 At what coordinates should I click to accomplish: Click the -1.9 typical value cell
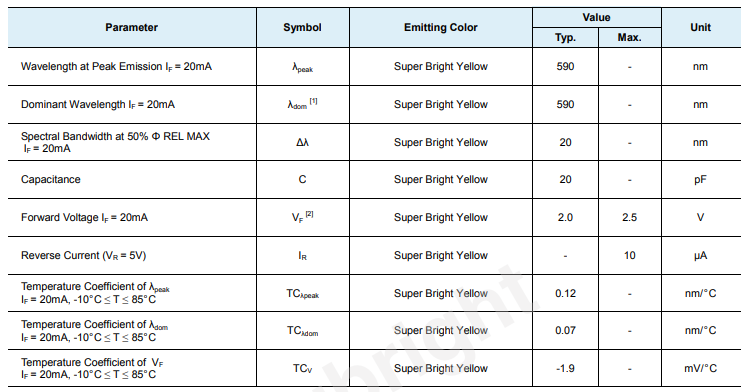click(565, 368)
